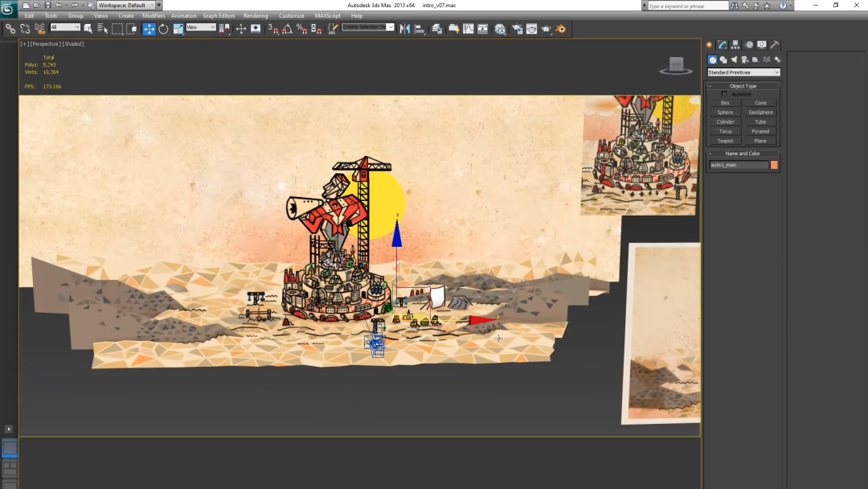Click the ViewCube in the viewport
This screenshot has height=489, width=868.
pyautogui.click(x=676, y=65)
